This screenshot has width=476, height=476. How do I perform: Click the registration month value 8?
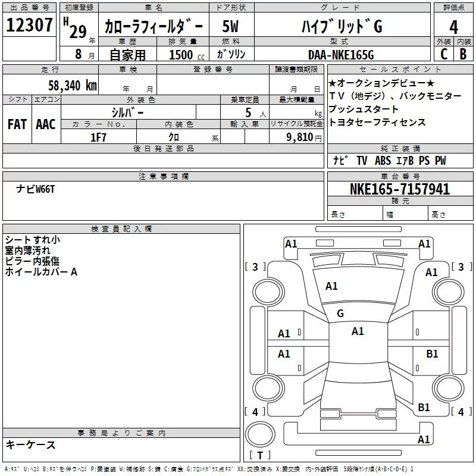click(79, 54)
